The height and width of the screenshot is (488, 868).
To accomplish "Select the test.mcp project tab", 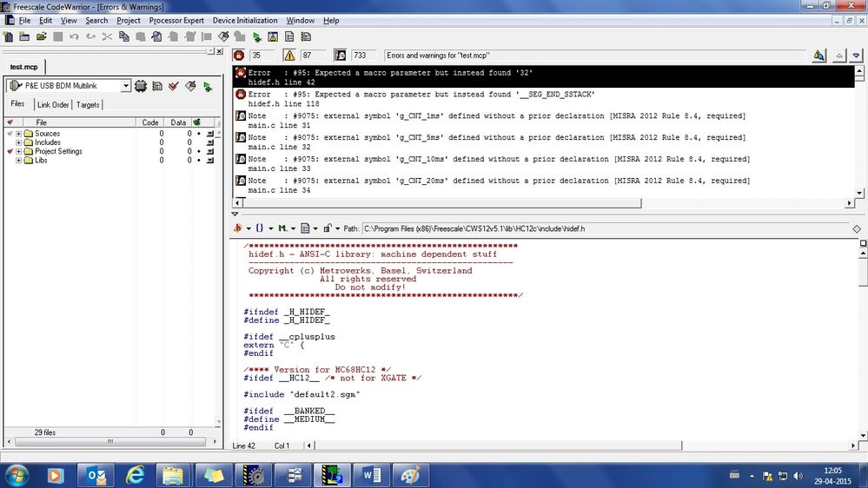I will 23,67.
